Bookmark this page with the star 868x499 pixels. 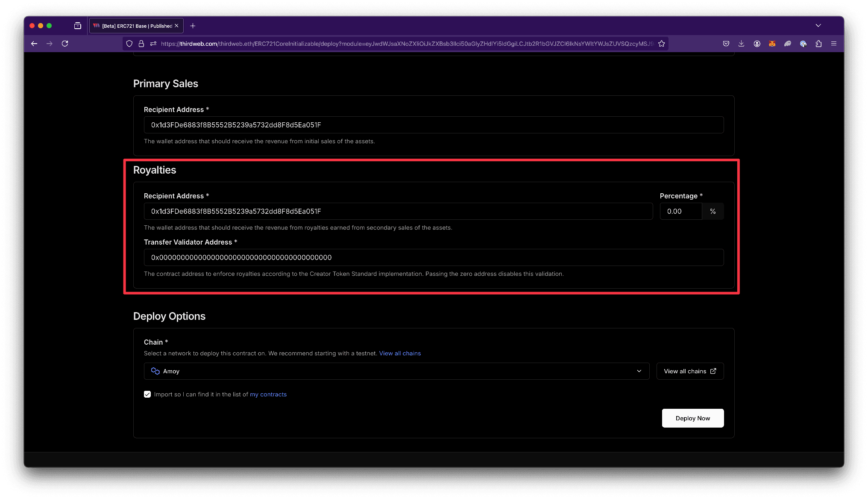click(x=661, y=43)
